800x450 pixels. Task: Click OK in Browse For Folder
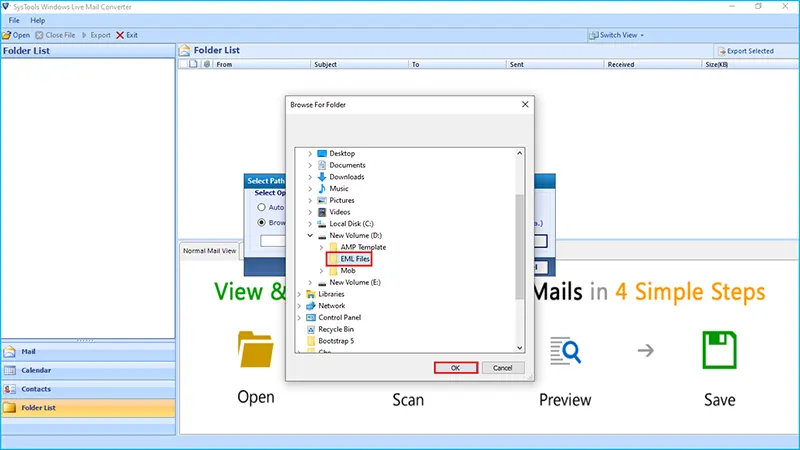pyautogui.click(x=456, y=368)
